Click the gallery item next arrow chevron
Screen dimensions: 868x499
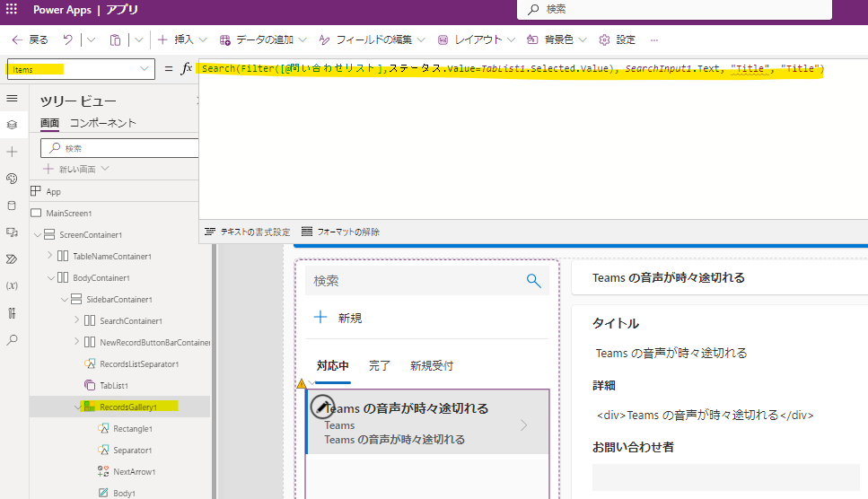click(x=523, y=425)
